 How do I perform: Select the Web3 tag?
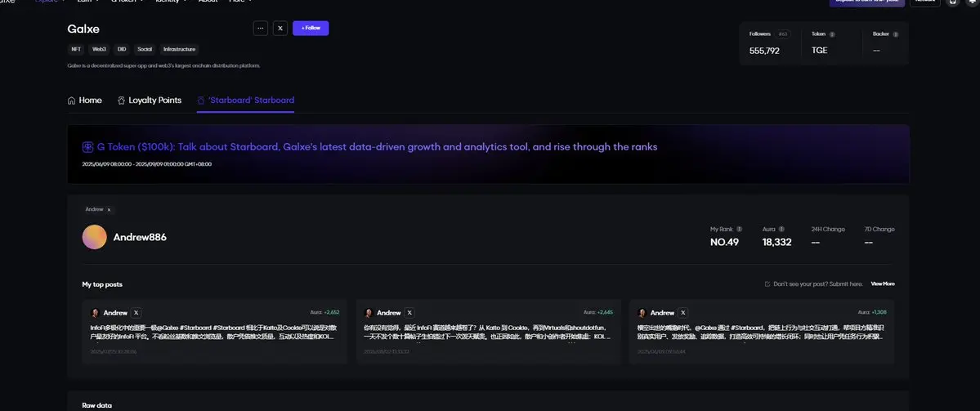point(100,49)
